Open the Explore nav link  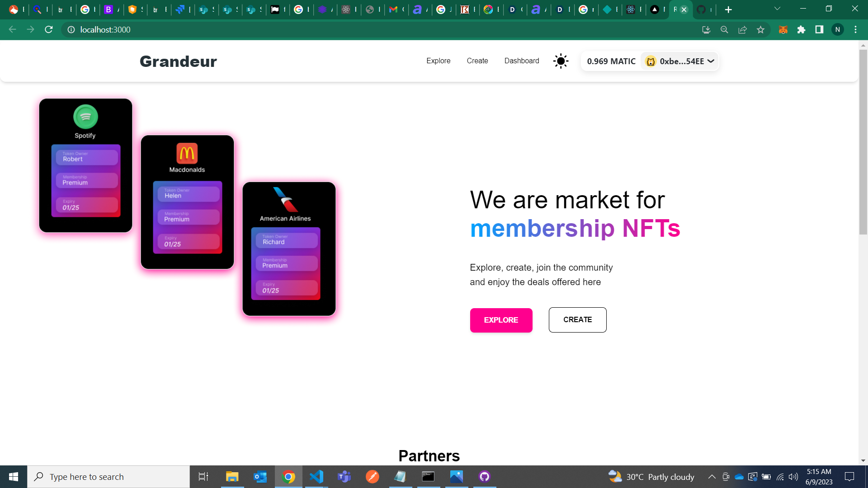(438, 61)
